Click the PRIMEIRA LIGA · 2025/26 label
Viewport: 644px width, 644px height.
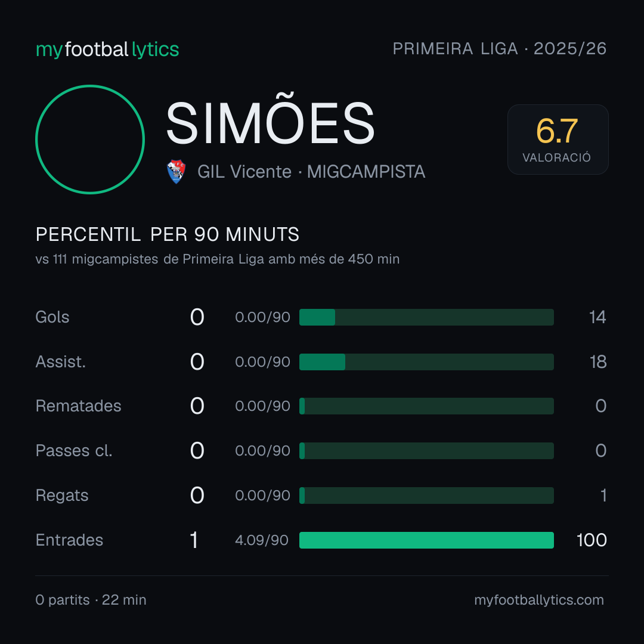pos(500,49)
